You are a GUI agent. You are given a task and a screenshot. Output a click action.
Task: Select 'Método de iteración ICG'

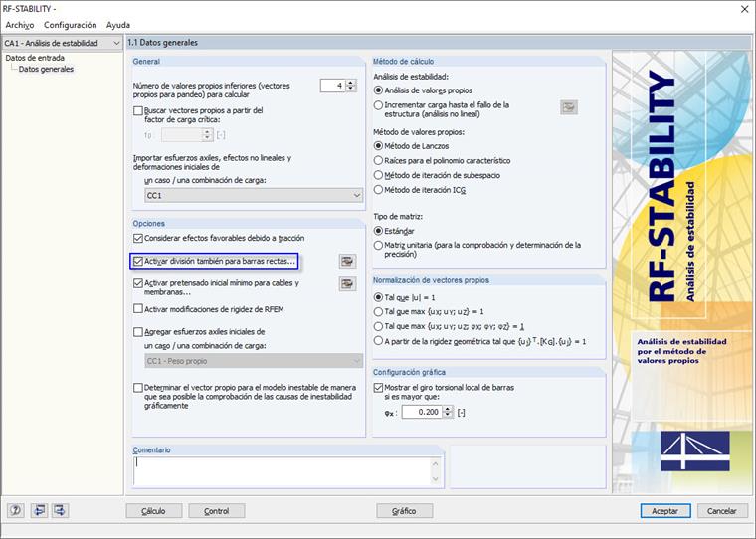pyautogui.click(x=378, y=190)
